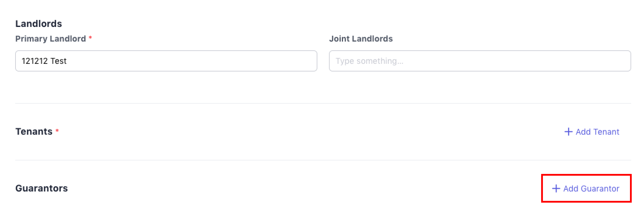Click the plus icon beside Add Guarantor
This screenshot has height=212, width=644.
click(x=556, y=189)
